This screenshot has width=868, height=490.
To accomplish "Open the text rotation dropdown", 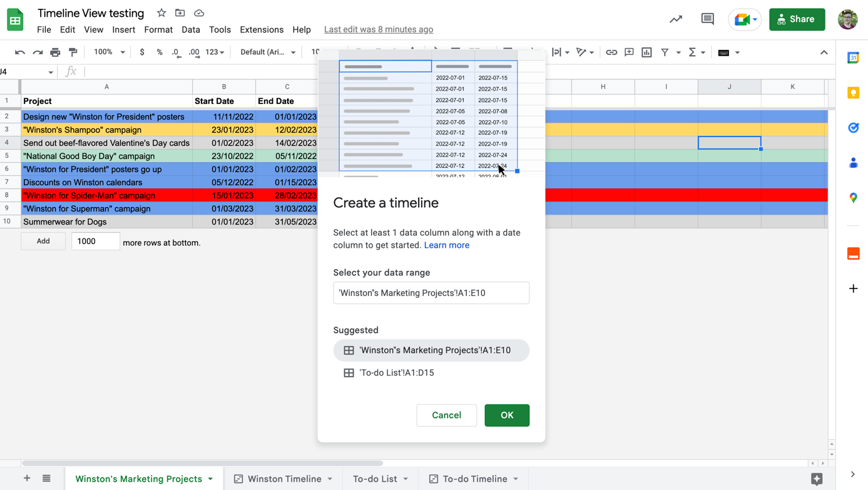I will pos(585,53).
